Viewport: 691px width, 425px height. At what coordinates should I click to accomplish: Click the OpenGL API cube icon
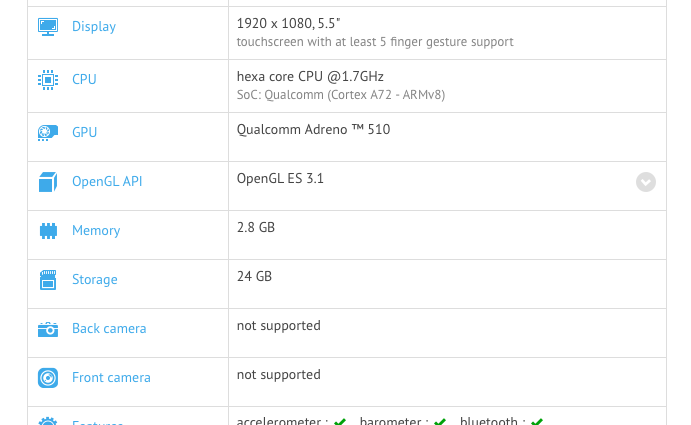point(48,182)
